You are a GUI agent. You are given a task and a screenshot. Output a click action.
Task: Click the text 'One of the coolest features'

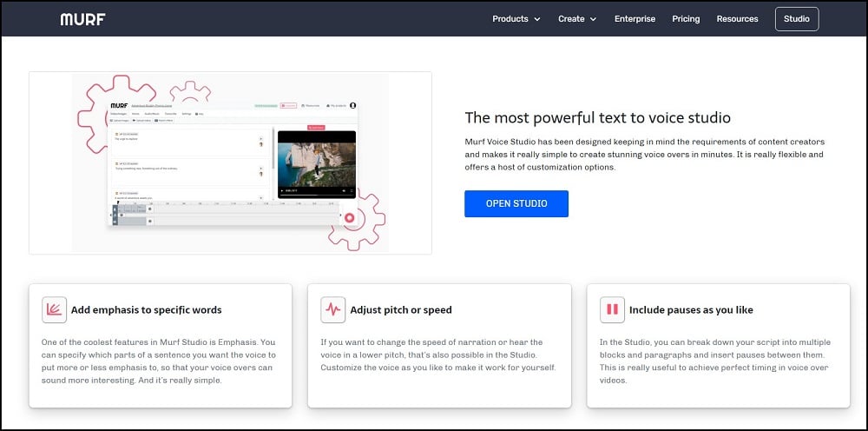(158, 361)
